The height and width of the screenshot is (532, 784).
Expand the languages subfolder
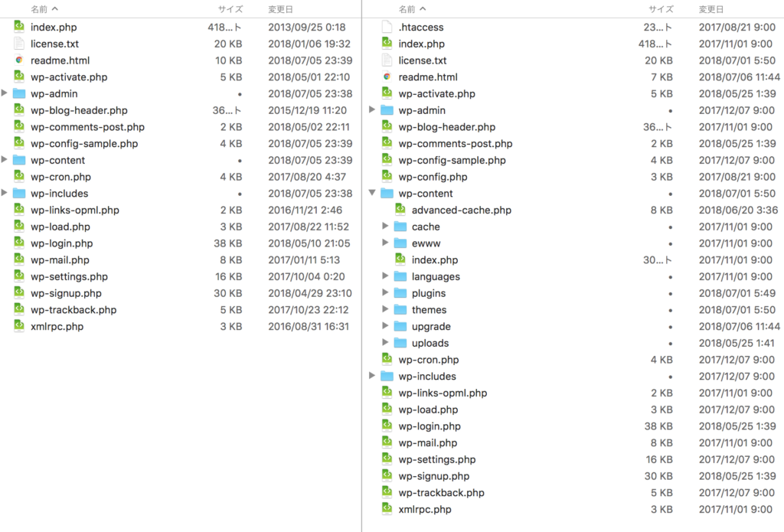pos(386,276)
